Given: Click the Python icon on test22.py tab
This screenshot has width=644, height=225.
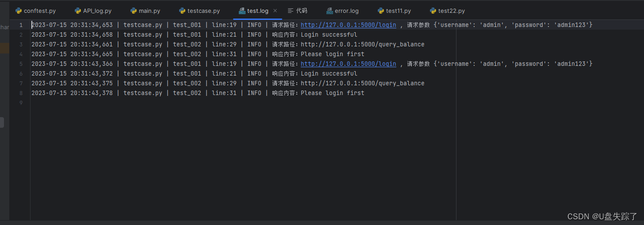Looking at the screenshot, I should click(x=433, y=11).
